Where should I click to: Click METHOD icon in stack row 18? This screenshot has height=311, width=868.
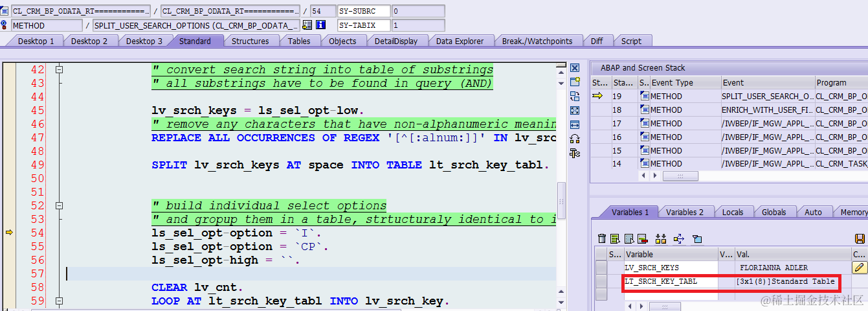644,109
